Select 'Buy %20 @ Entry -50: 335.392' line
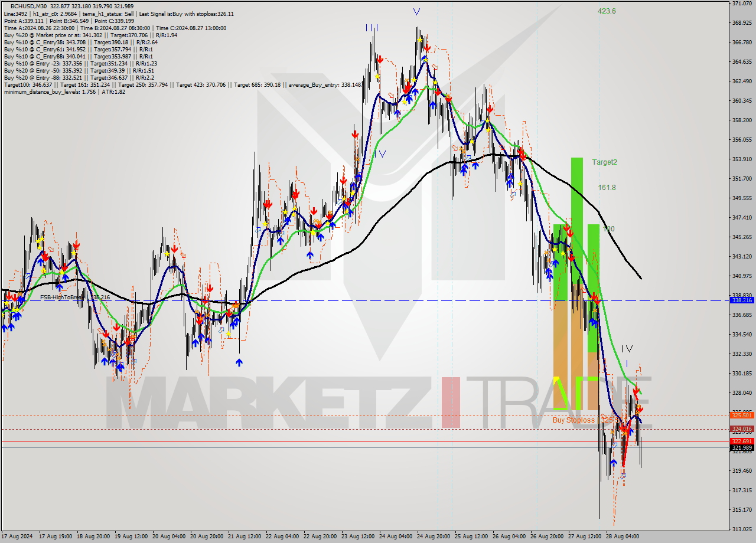 click(79, 70)
